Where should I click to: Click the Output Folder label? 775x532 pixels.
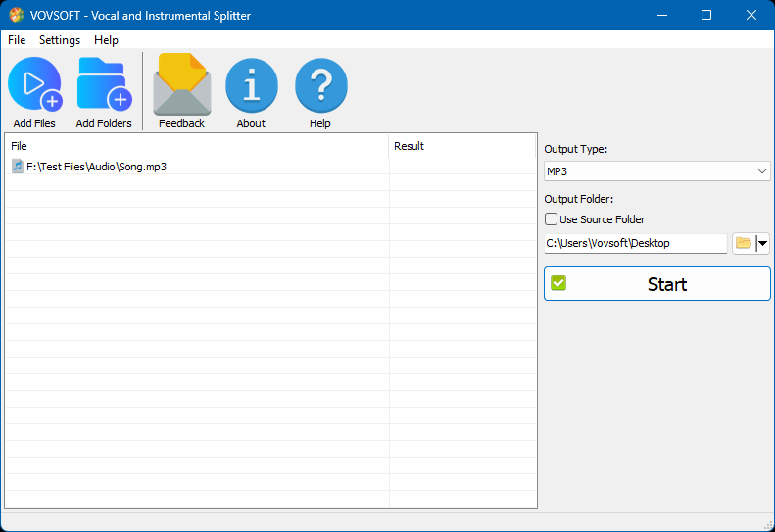click(x=579, y=199)
